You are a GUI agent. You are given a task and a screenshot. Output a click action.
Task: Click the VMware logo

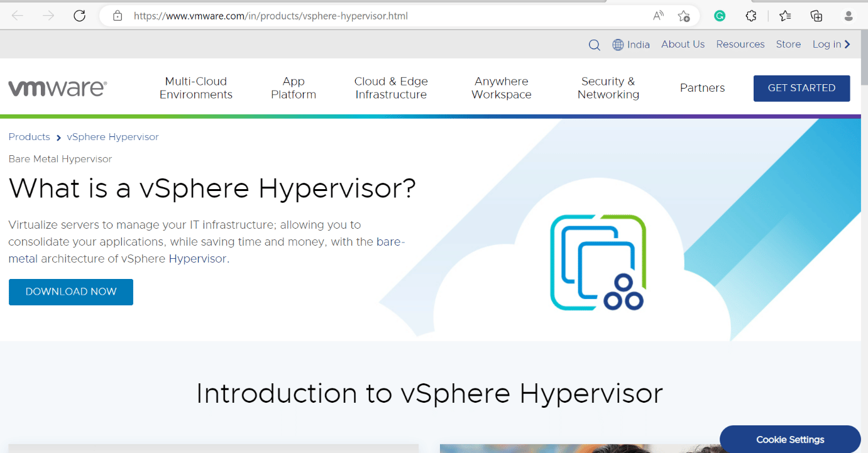58,88
